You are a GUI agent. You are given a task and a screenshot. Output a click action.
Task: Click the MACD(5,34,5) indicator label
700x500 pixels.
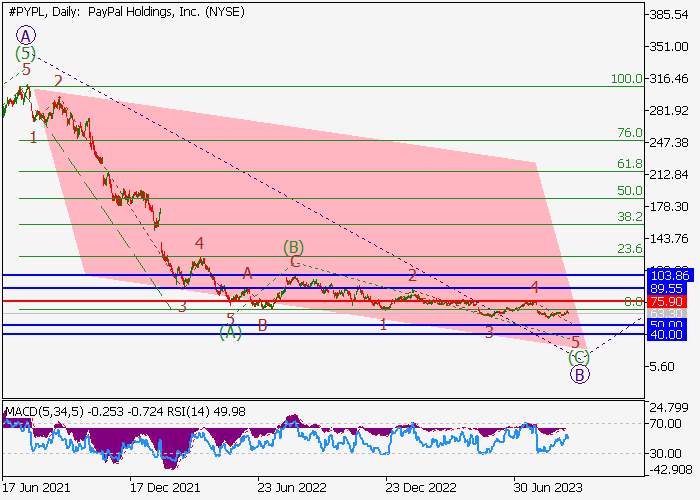[x=45, y=412]
